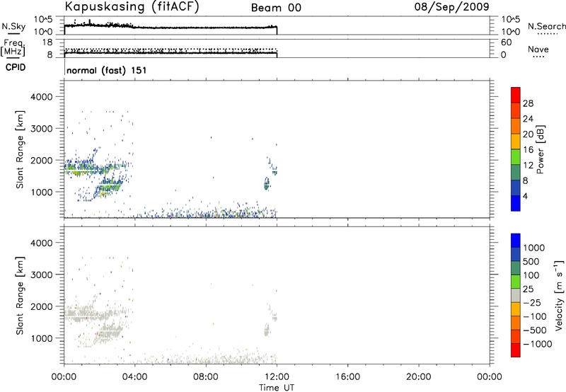
Task: Click the 08:00 time axis label
Action: click(206, 377)
